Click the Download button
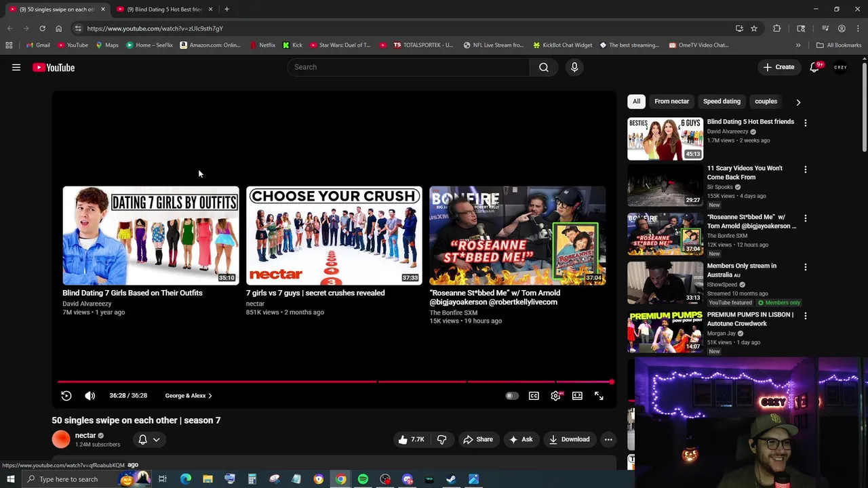The height and width of the screenshot is (488, 868). 570,439
